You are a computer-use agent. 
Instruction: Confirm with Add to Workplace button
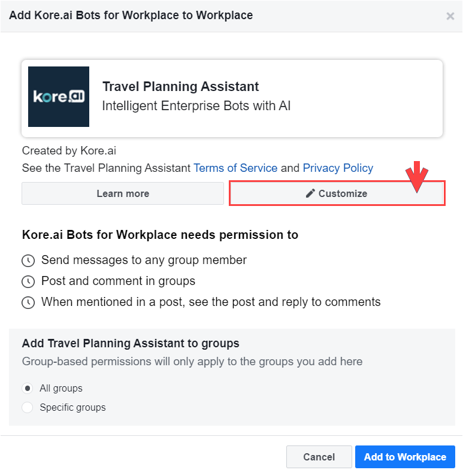tap(405, 457)
